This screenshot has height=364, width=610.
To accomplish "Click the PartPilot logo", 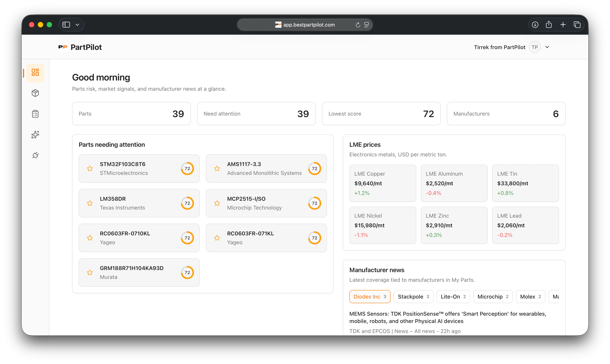I will point(80,47).
